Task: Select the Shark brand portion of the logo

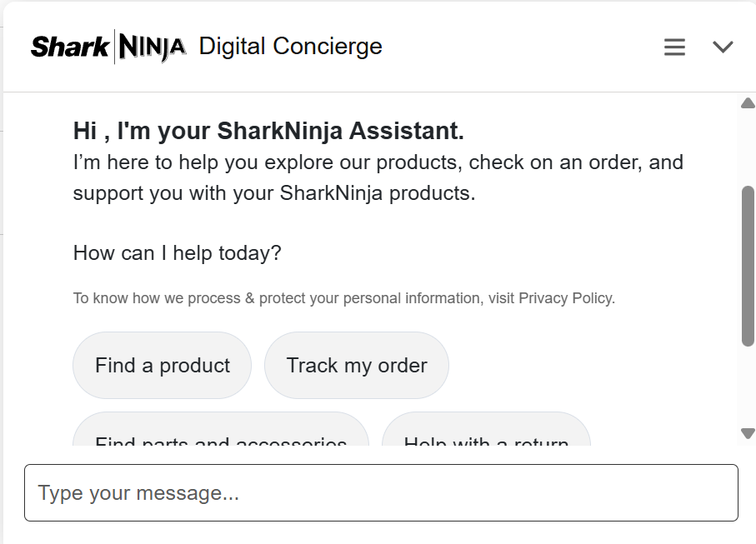Action: tap(68, 47)
